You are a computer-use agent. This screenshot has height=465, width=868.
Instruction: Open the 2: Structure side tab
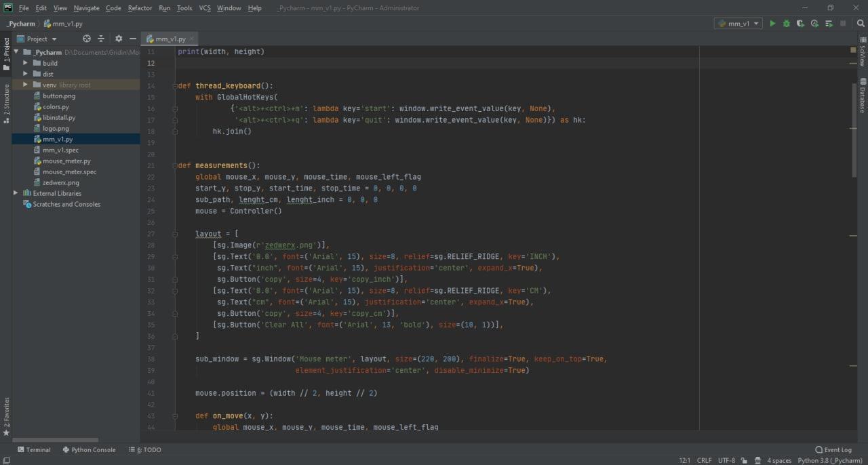tap(6, 103)
